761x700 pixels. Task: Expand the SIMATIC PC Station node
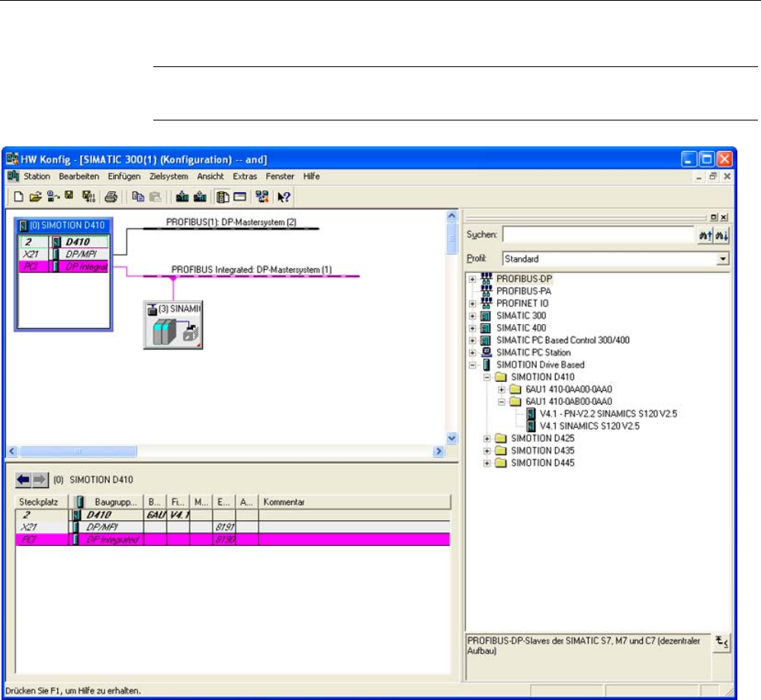click(x=472, y=352)
